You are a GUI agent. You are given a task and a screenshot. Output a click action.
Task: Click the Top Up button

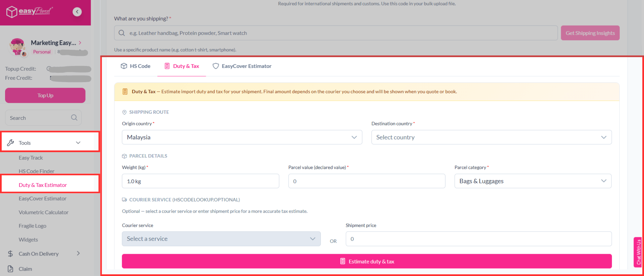pos(45,95)
